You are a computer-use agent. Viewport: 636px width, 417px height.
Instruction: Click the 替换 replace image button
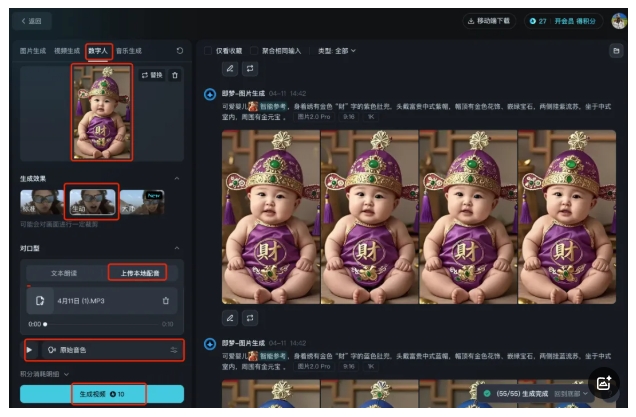tap(152, 75)
